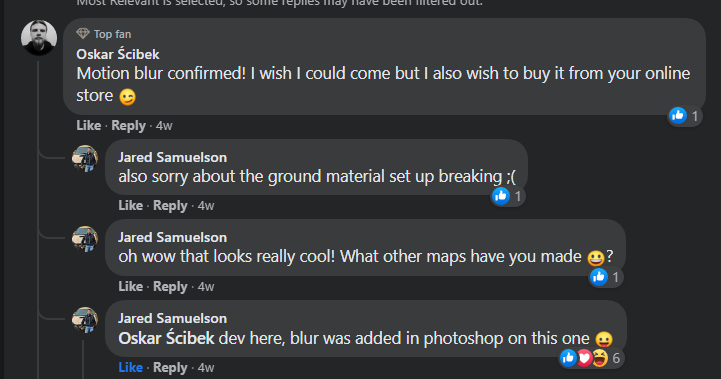Screen dimensions: 721x379
Task: Reply to the 'blur was added in photoshop' comment
Action: [170, 368]
